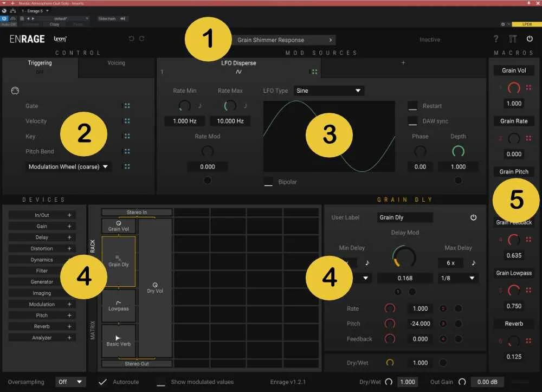Click the plugin power icon at top right
The width and height of the screenshot is (542, 392).
pyautogui.click(x=530, y=38)
